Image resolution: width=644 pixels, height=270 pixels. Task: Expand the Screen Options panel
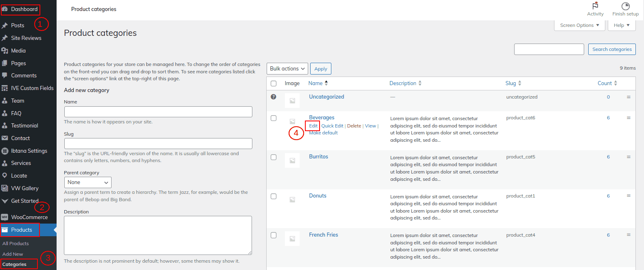[x=579, y=25]
